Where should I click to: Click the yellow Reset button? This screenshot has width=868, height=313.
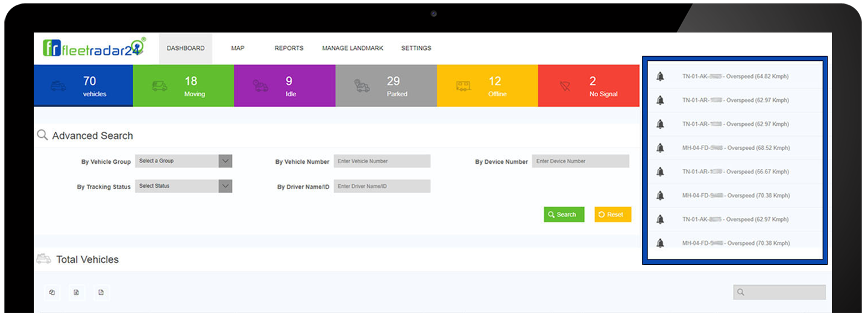613,214
